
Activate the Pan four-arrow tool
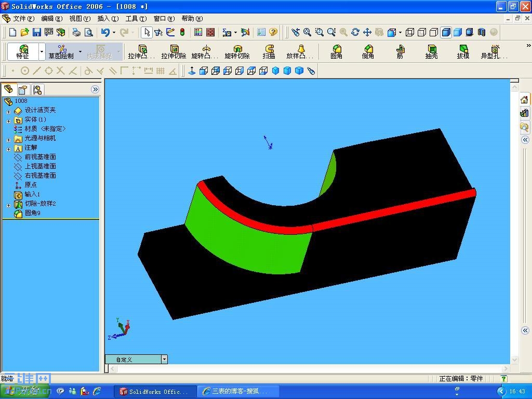tap(367, 32)
